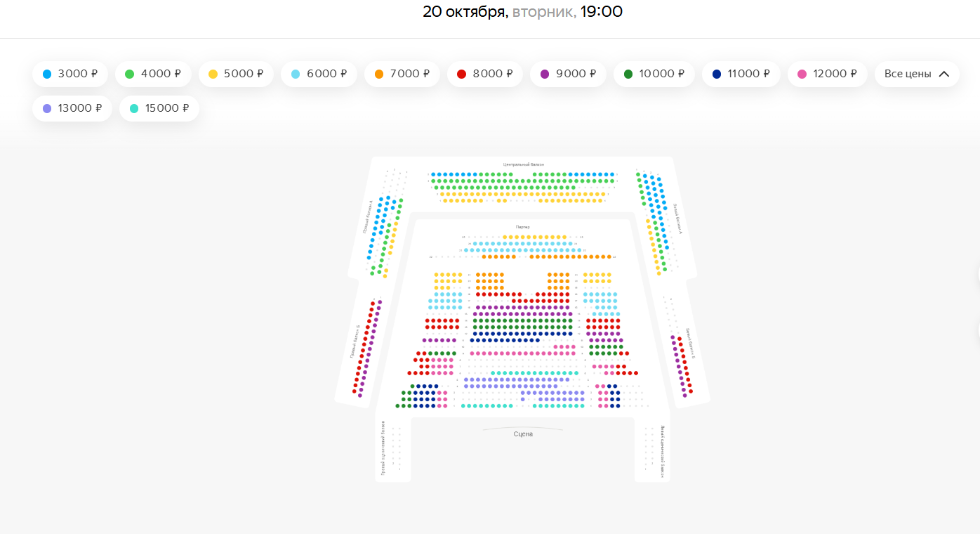Image resolution: width=980 pixels, height=534 pixels.
Task: Click the "20 октября, вторник, 19:00" date heading
Action: click(522, 12)
